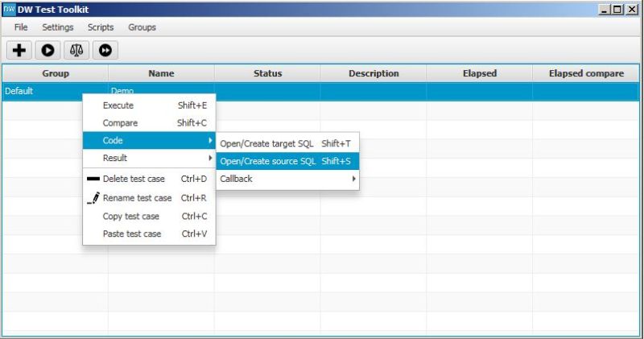Choose Compare from the context menu
This screenshot has width=644, height=339.
pos(149,123)
